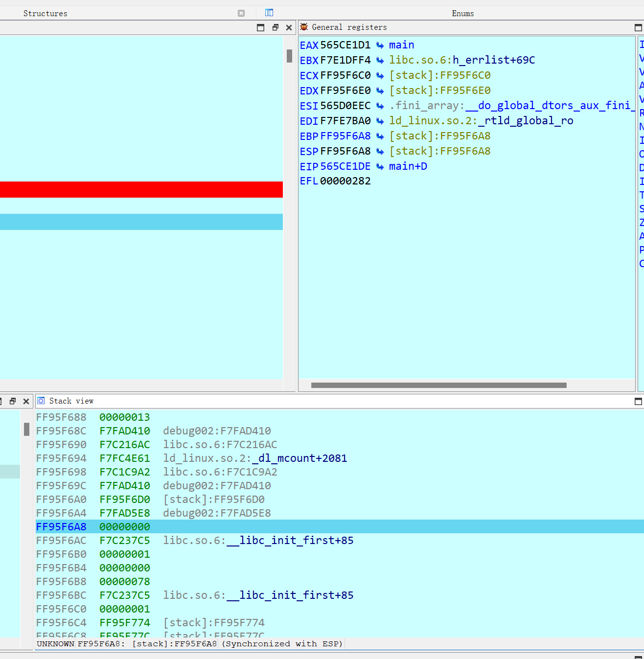
Task: Switch to the Structures tab
Action: (x=46, y=13)
